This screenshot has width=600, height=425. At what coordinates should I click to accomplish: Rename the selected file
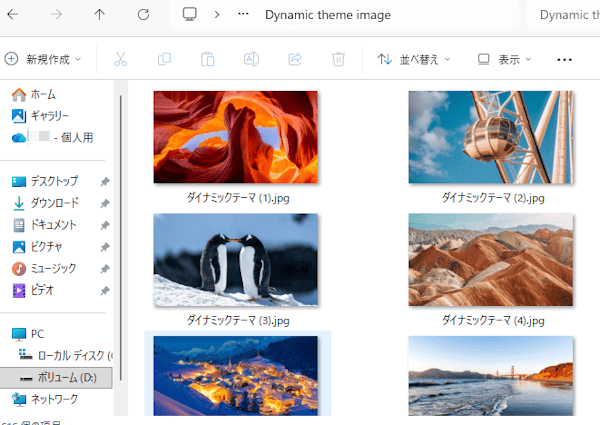251,59
